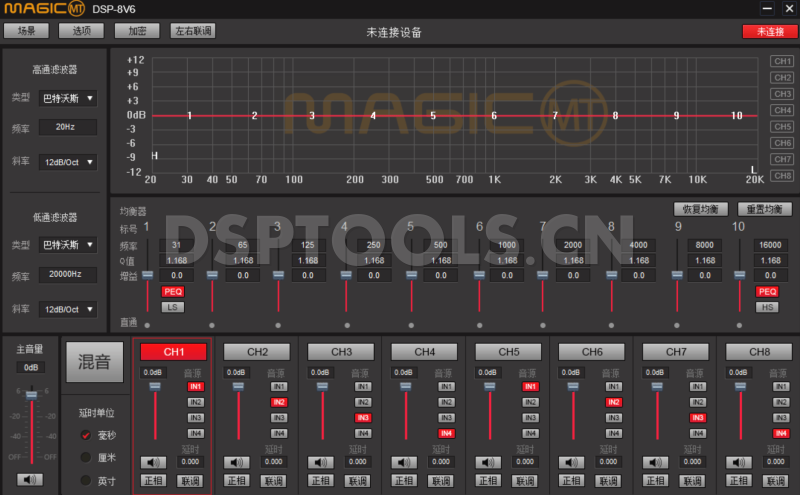The width and height of the screenshot is (800, 495).
Task: Open the 选项 (options) menu
Action: coord(82,31)
